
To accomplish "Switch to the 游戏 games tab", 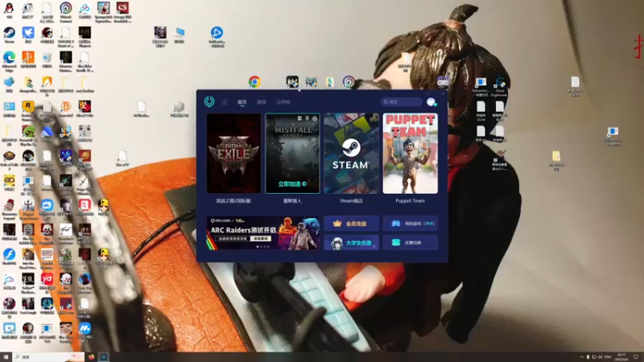I will click(261, 102).
